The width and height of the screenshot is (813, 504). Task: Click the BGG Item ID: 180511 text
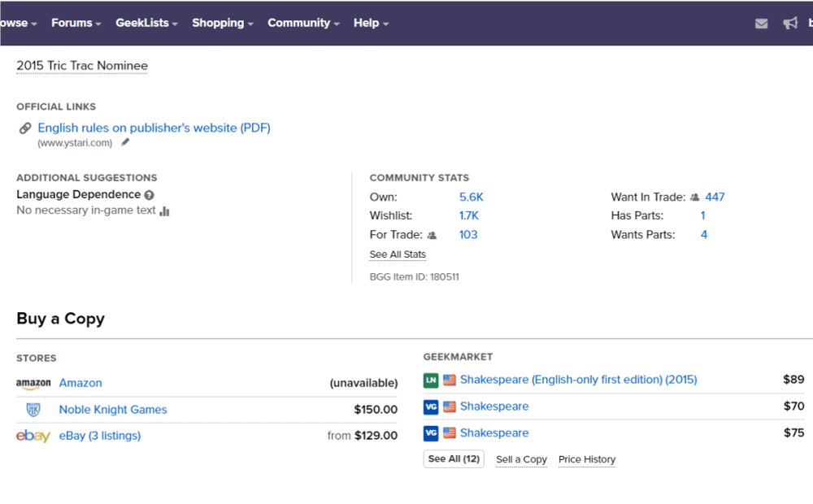(x=415, y=277)
